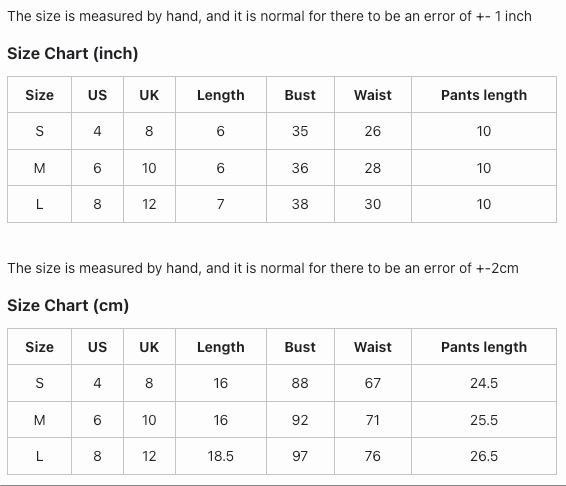Select bust value 38 for size L
566x486 pixels.
(300, 204)
